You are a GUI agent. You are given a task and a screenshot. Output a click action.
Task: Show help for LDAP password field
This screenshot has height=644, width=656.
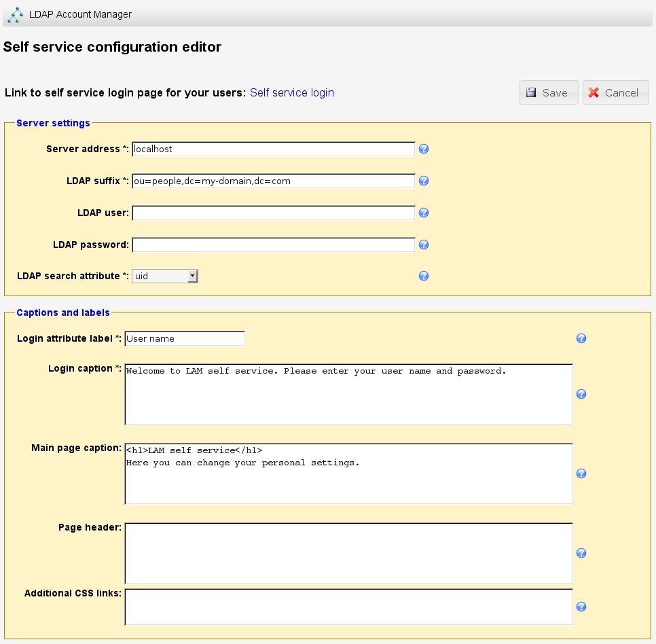tap(424, 245)
